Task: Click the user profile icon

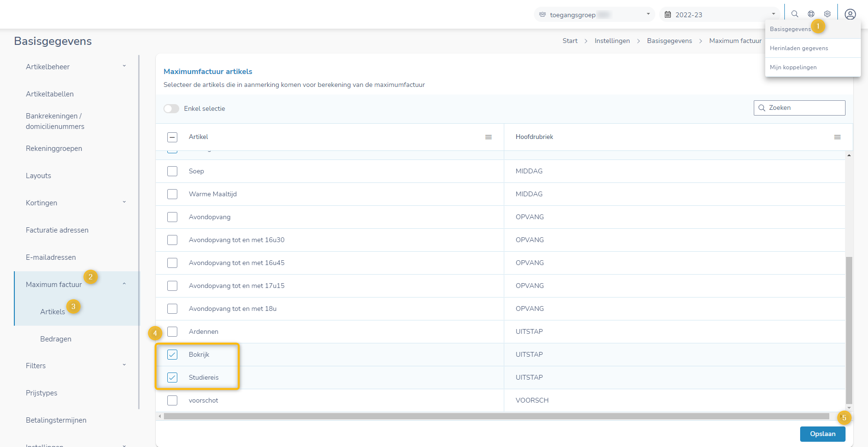Action: click(850, 14)
